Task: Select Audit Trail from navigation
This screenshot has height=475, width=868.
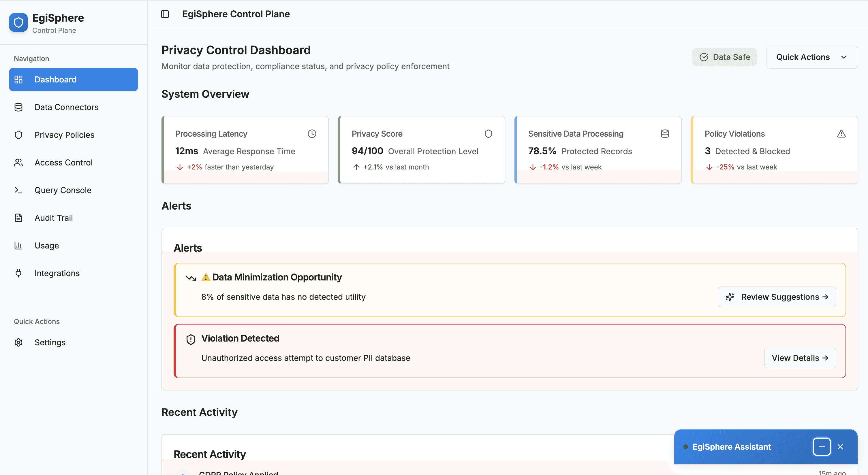Action: [74, 218]
